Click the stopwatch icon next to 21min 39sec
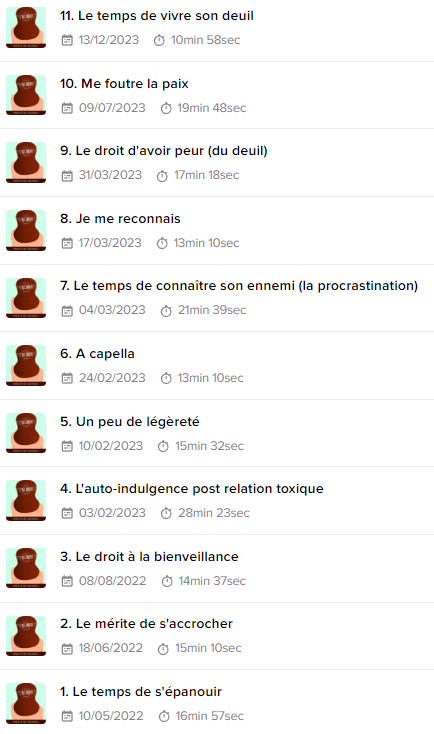This screenshot has height=734, width=434. click(166, 311)
